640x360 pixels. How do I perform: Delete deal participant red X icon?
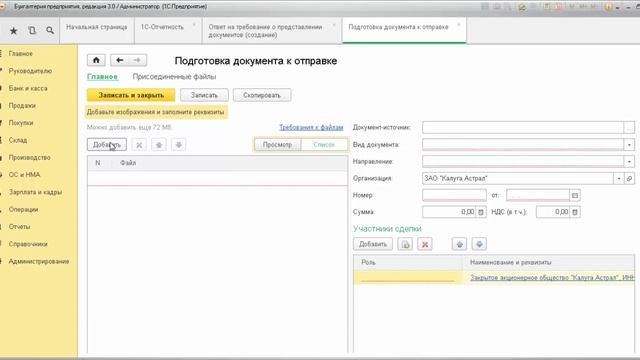pos(425,244)
